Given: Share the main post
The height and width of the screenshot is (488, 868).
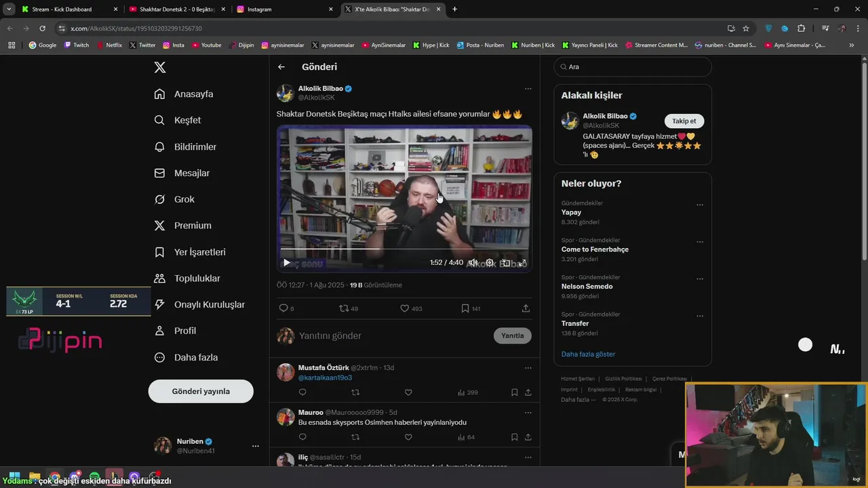Looking at the screenshot, I should coord(526,308).
